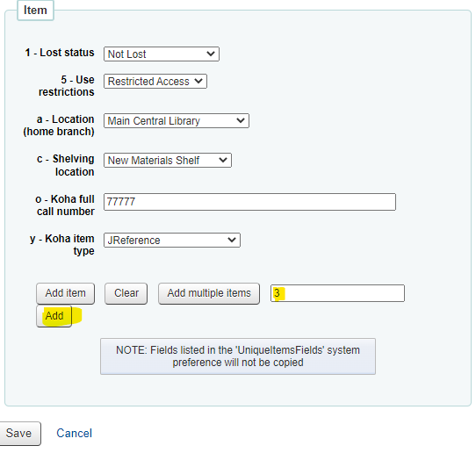Screen dimensions: 476x453
Task: Open the Lost status dropdown showing Not Lost
Action: click(162, 54)
